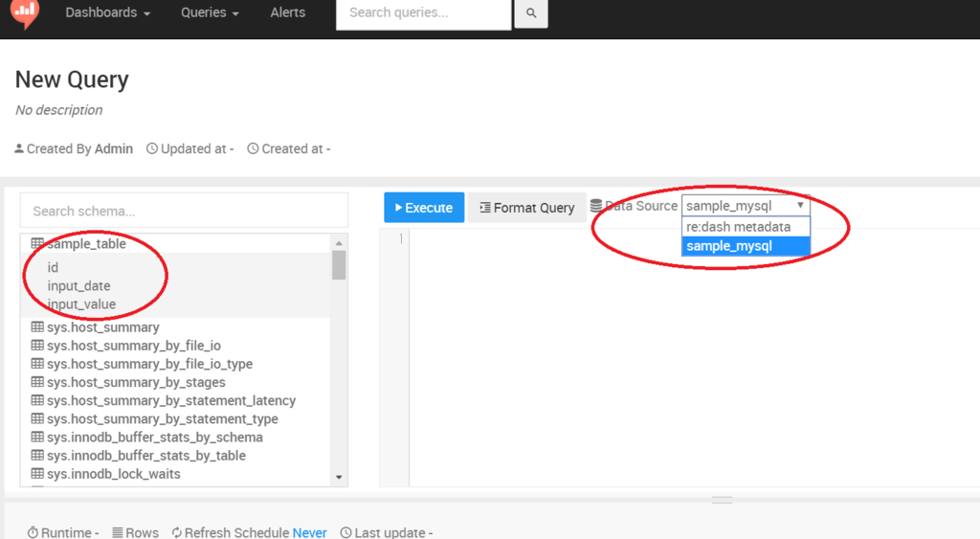Open the Queries menu
Viewport: 980px width, 539px height.
(x=210, y=12)
